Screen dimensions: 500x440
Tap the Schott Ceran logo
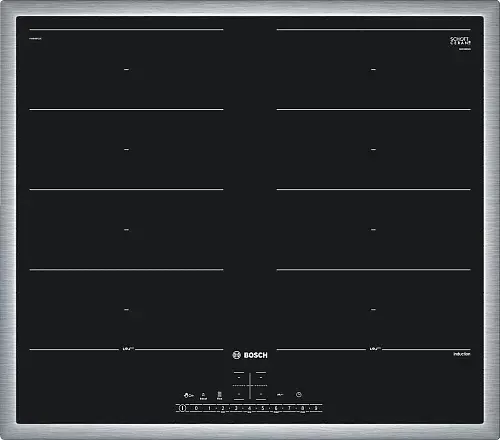click(461, 42)
